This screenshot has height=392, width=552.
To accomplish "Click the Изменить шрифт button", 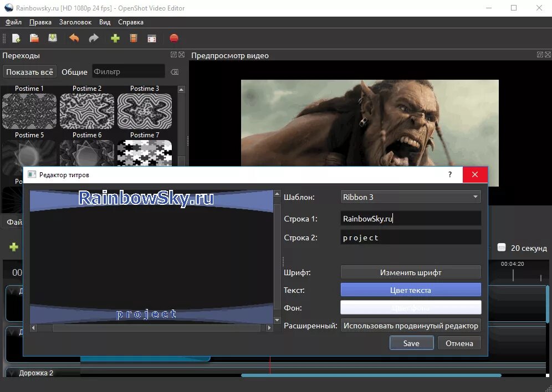I will [x=411, y=272].
